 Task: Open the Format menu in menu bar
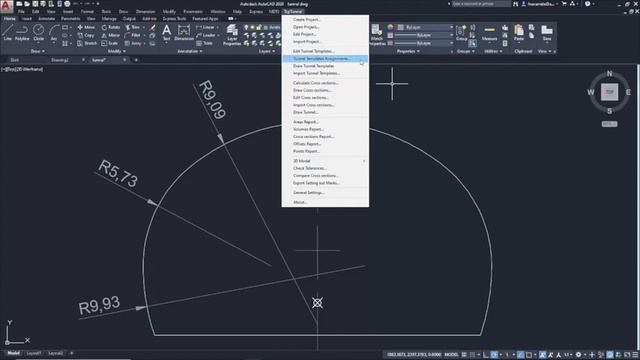pyautogui.click(x=87, y=12)
